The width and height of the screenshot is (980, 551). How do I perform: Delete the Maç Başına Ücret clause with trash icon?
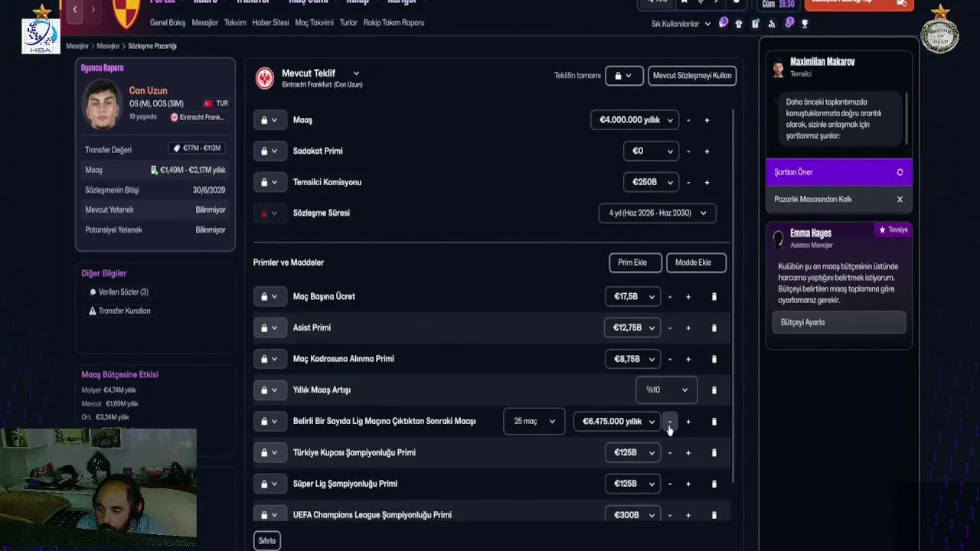[x=714, y=297]
